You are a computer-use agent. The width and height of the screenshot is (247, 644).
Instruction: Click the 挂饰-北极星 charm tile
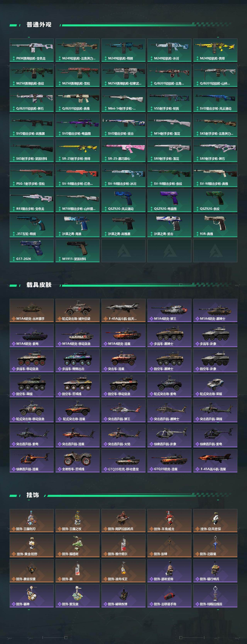(x=215, y=546)
